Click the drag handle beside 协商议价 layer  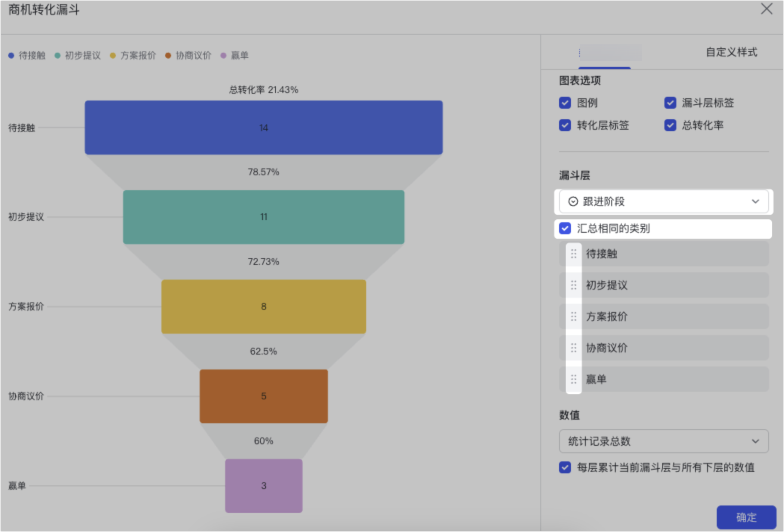point(573,348)
